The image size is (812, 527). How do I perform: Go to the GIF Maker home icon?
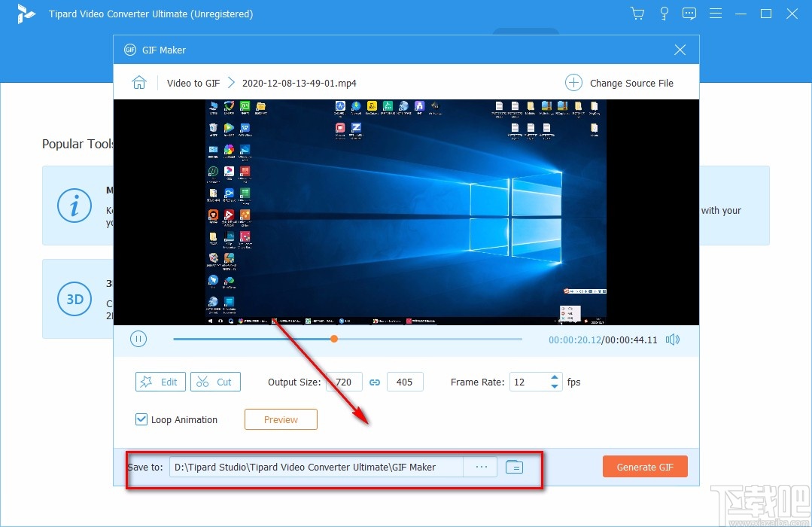[138, 83]
